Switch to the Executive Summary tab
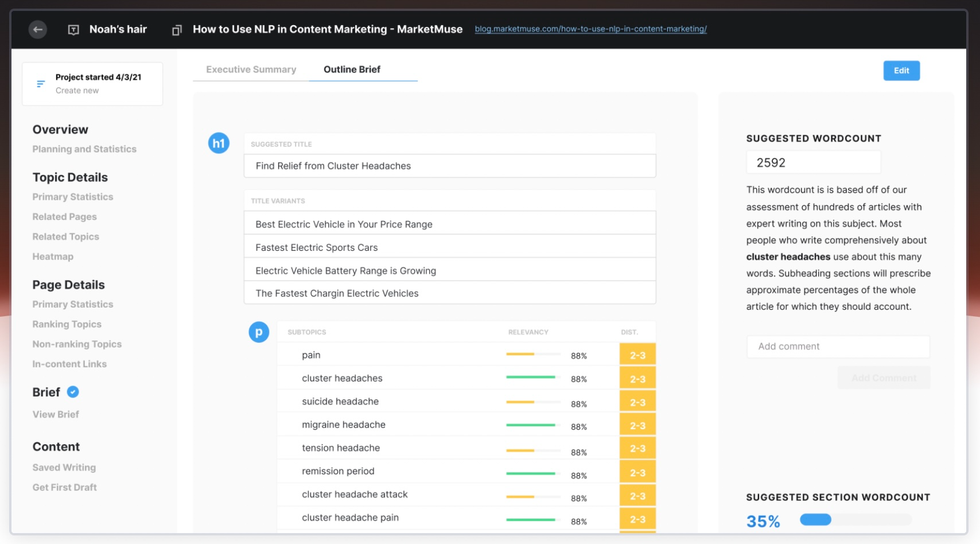This screenshot has width=980, height=544. point(251,69)
